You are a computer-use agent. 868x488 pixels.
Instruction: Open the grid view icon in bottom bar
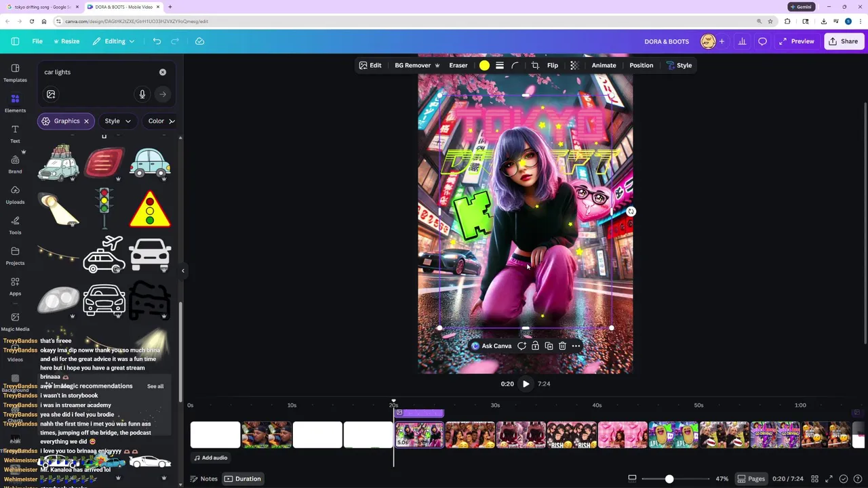[815, 479]
